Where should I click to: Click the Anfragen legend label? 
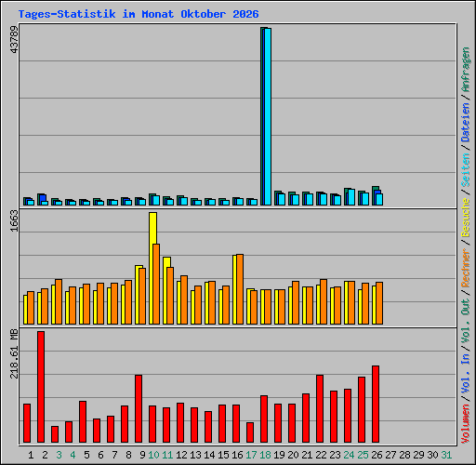(x=466, y=70)
